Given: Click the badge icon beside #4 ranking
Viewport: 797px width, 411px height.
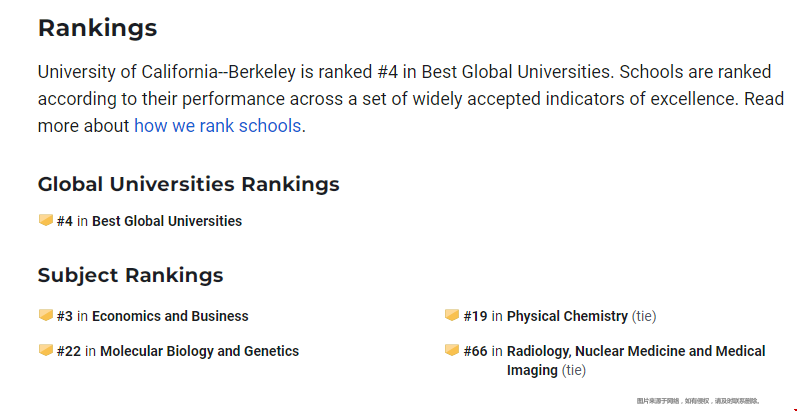Looking at the screenshot, I should 45,220.
